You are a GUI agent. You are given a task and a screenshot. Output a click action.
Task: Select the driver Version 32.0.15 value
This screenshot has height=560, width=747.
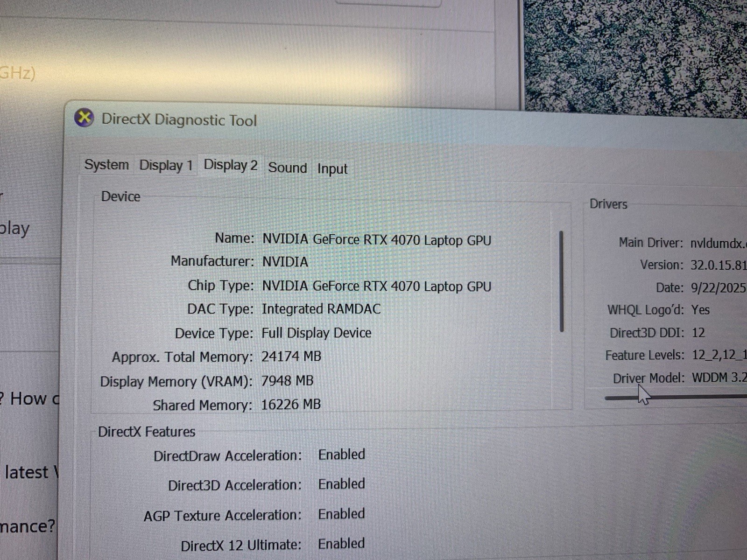tap(719, 265)
